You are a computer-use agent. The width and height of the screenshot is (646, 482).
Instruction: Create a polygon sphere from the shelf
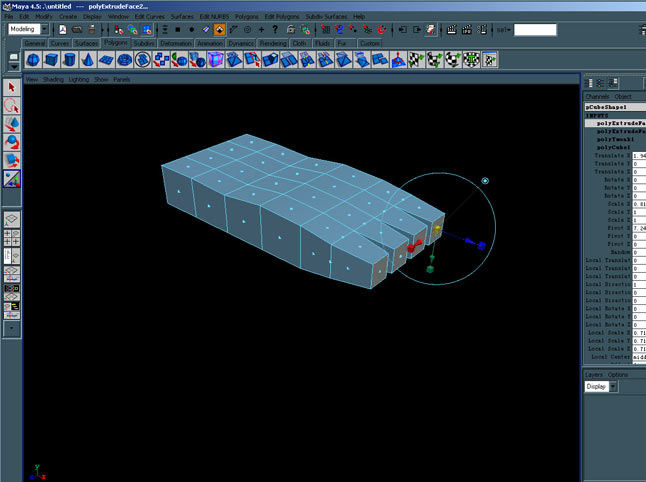pyautogui.click(x=33, y=60)
